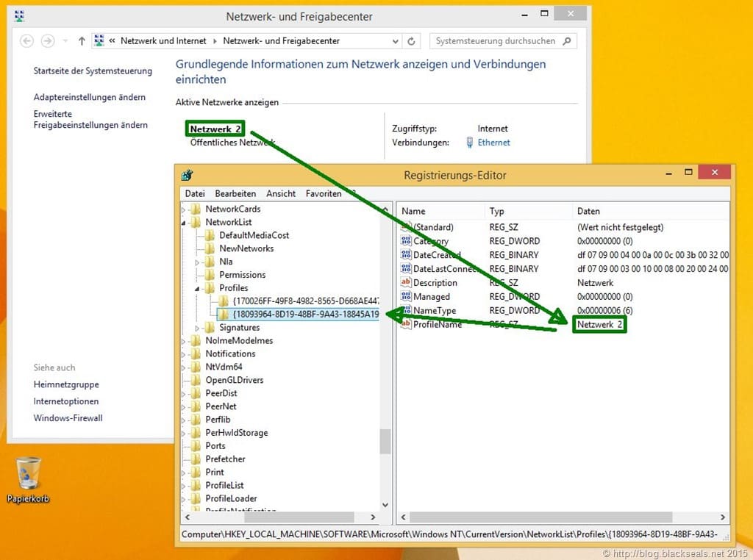Screen dimensions: 753x560
Task: Click the Managed DWORD value icon
Action: coord(406,297)
